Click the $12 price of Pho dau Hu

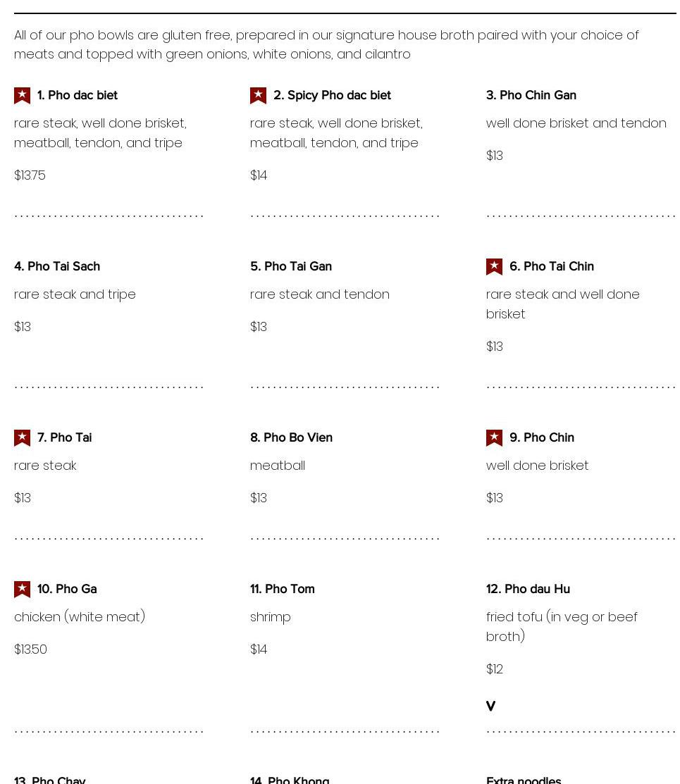click(x=495, y=669)
